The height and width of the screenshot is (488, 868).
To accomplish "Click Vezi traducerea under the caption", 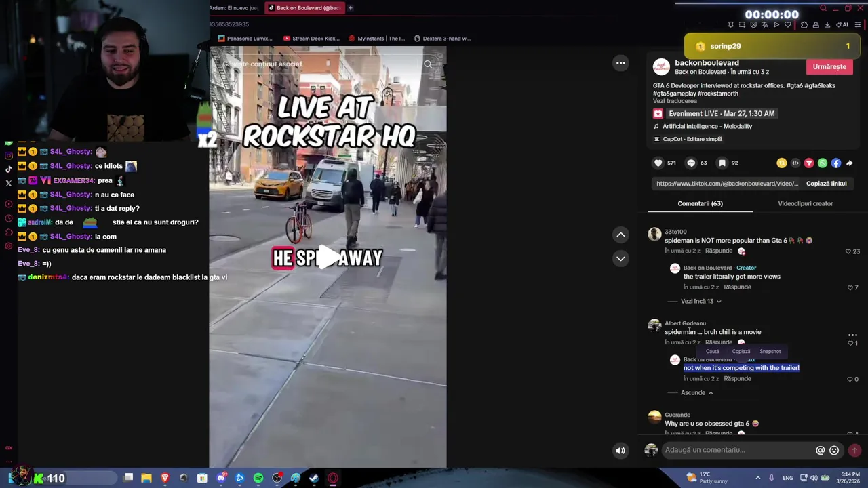I will 675,101.
